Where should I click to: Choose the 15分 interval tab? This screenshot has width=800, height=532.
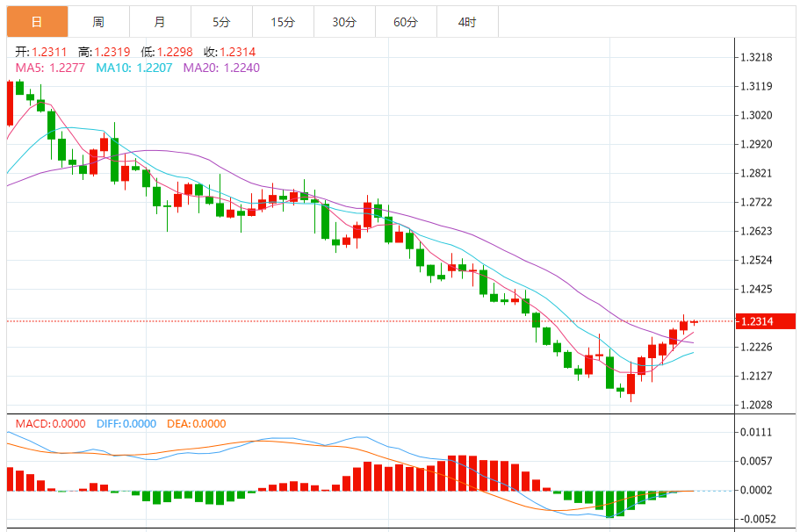click(283, 22)
